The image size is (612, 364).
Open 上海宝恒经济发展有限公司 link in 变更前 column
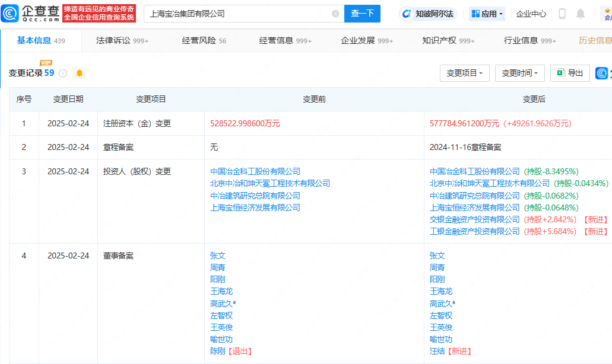[x=255, y=207]
